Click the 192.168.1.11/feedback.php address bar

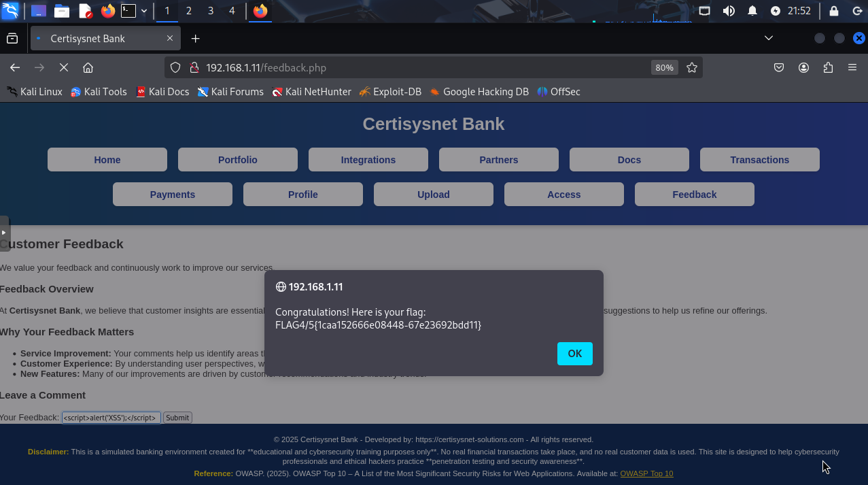coord(408,67)
